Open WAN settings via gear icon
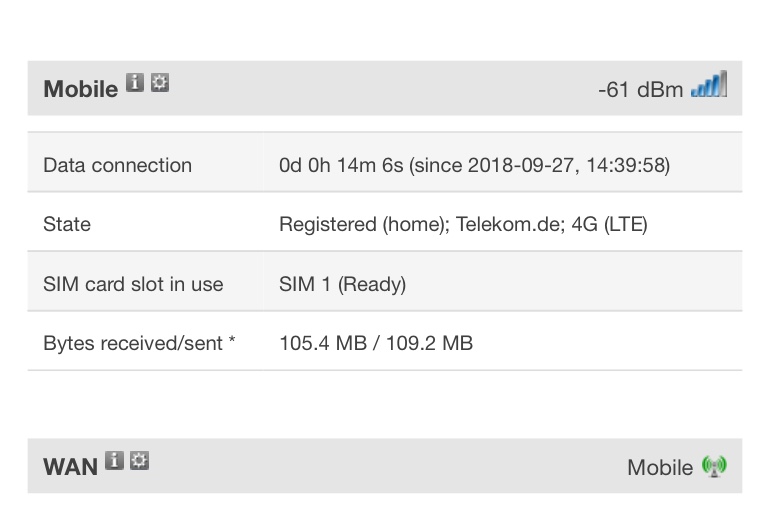This screenshot has height=505, width=757. pyautogui.click(x=140, y=461)
